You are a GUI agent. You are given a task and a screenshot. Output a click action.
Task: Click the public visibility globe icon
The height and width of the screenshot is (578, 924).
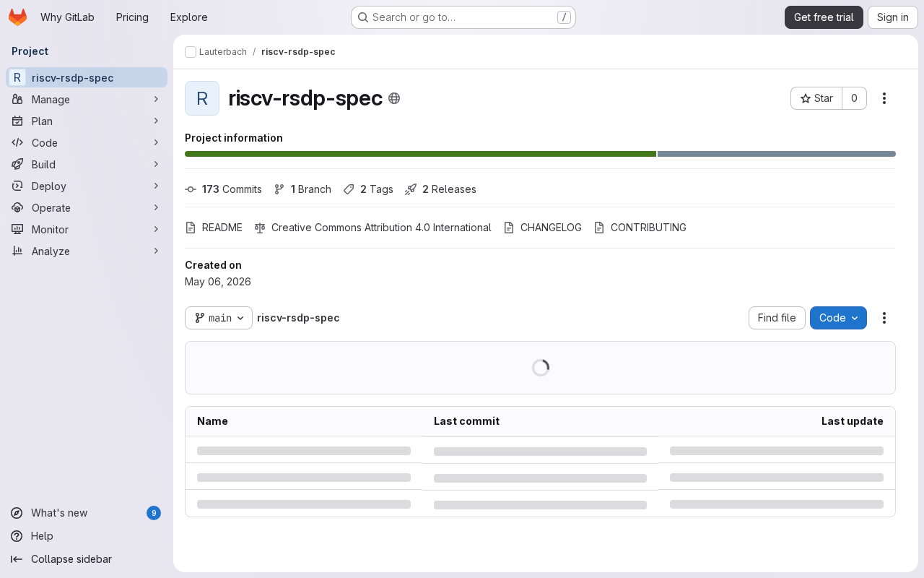394,98
